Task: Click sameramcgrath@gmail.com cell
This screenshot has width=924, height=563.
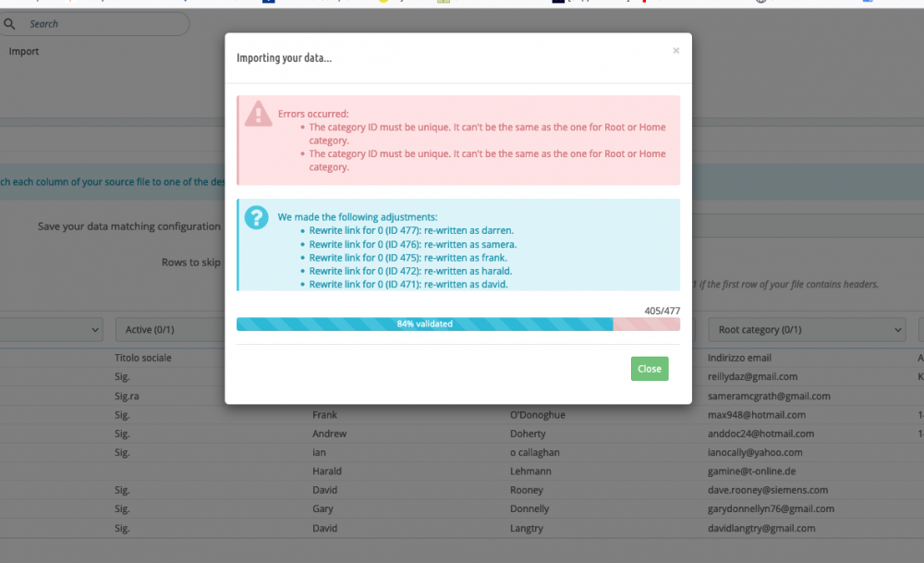Action: 769,397
